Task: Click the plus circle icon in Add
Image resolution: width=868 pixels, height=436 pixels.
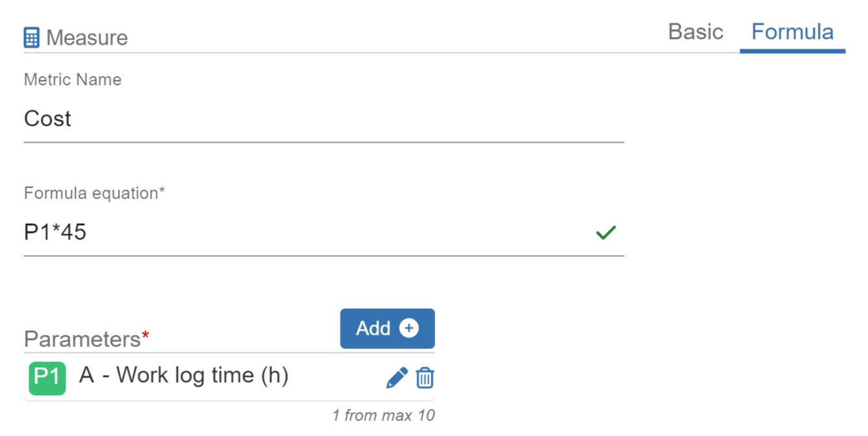Action: [x=409, y=328]
